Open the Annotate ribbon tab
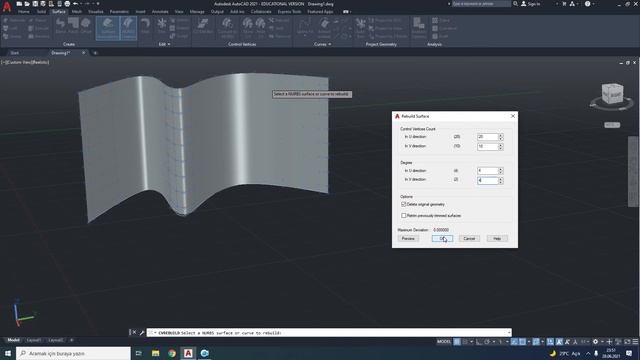Screen dimensions: 640x360 pos(160,12)
